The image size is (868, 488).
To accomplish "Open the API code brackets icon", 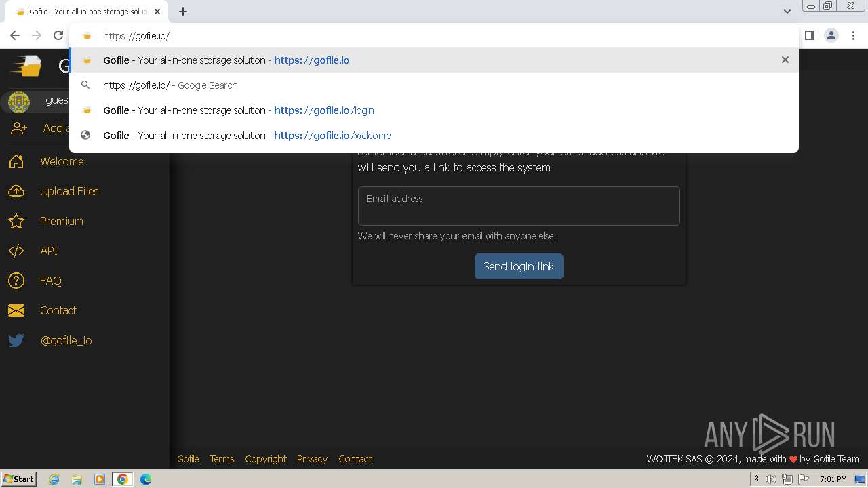I will 16,251.
